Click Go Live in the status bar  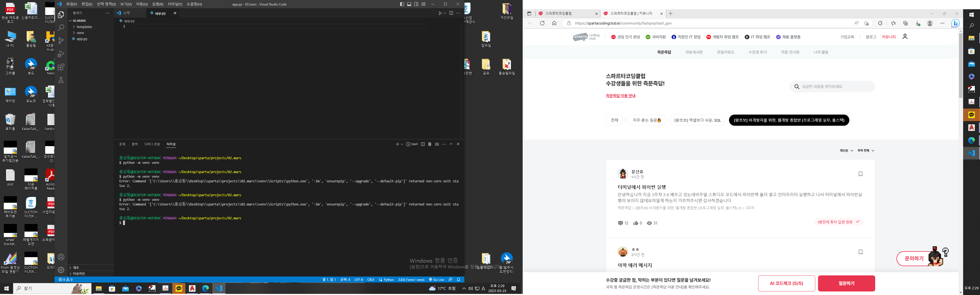(x=436, y=280)
